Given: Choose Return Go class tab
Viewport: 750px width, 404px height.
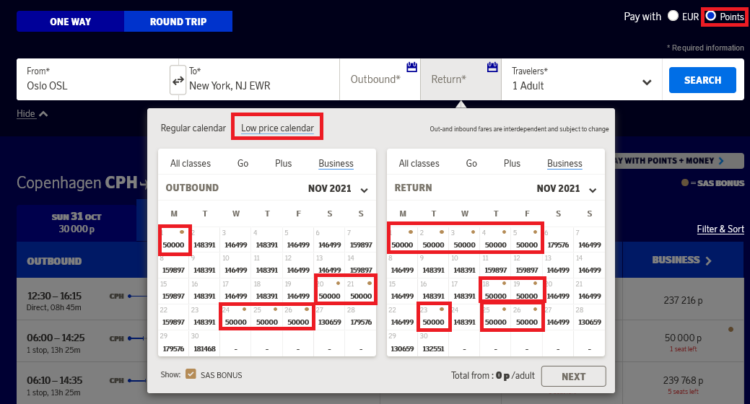Looking at the screenshot, I should [x=471, y=164].
